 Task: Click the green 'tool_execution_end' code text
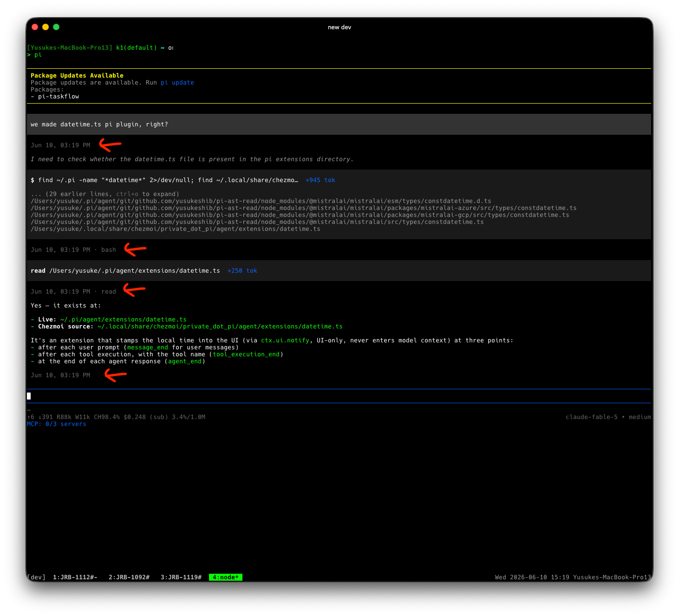(246, 354)
